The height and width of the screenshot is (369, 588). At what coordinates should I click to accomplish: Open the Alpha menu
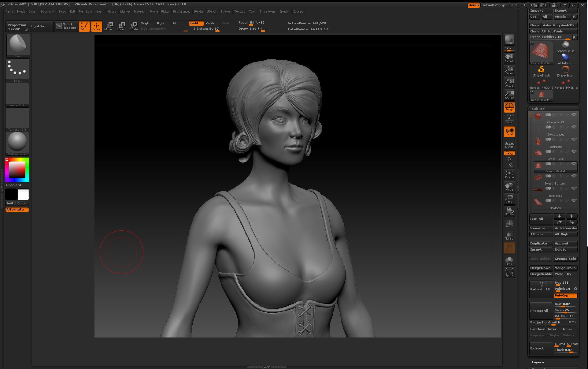(x=9, y=12)
